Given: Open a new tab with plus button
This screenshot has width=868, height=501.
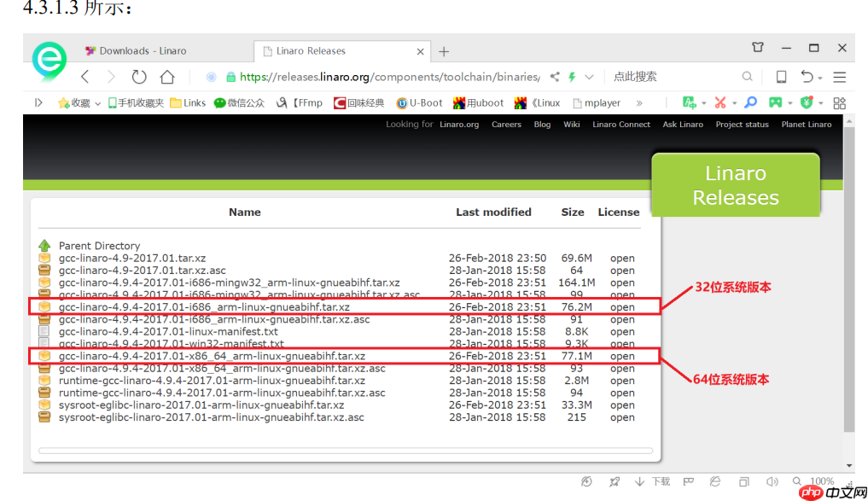Looking at the screenshot, I should pos(444,51).
